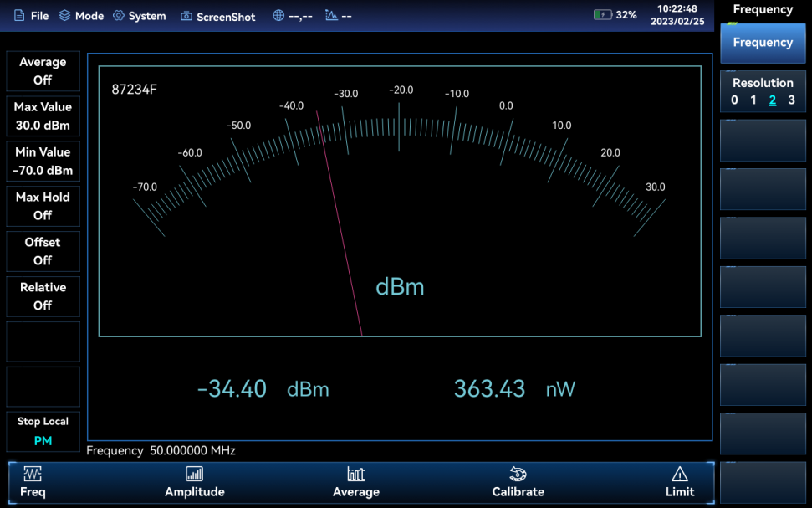Open the Freq waveform tab
Viewport: 812px width, 508px height.
point(33,482)
